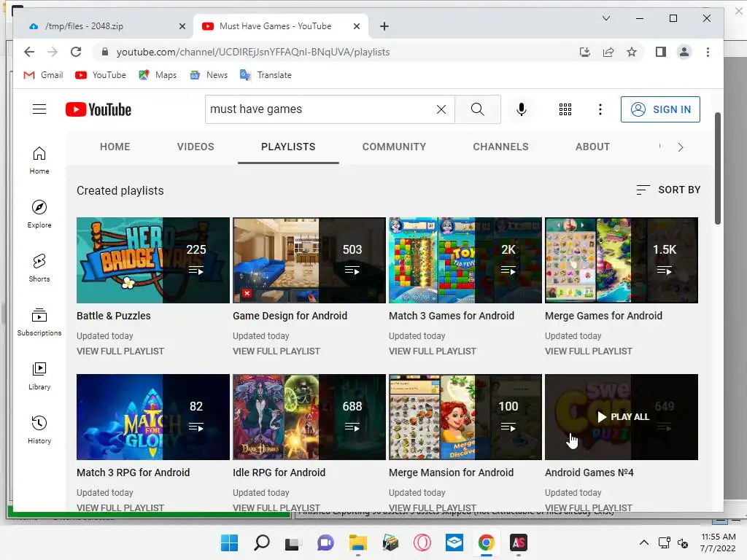Viewport: 747px width, 560px height.
Task: View full Merge Games for Android playlist
Action: [589, 351]
